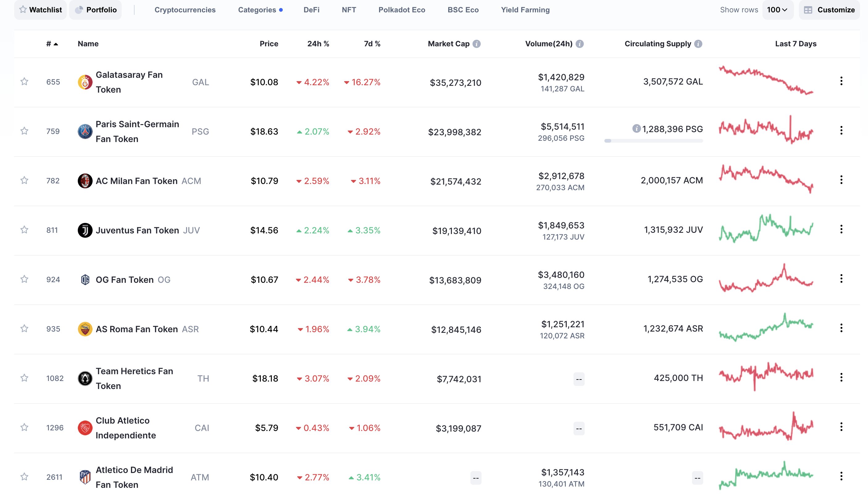Expand the Show rows 100 dropdown
The width and height of the screenshot is (868, 502).
778,10
